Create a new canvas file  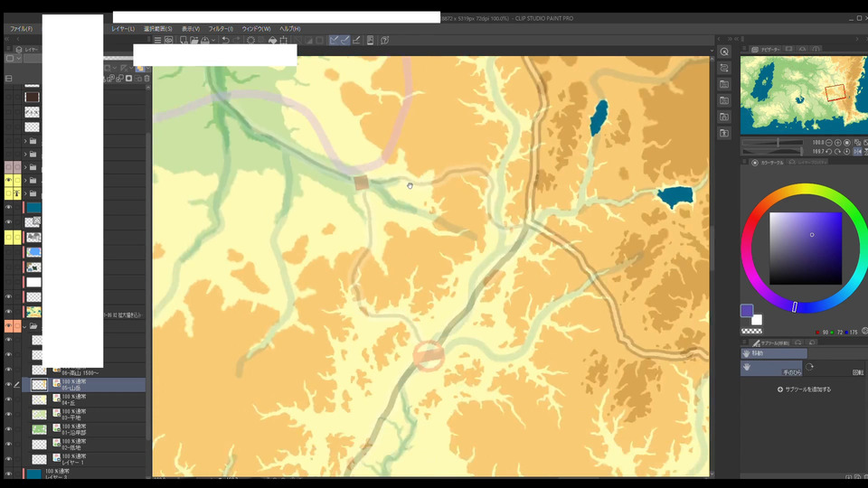click(184, 41)
